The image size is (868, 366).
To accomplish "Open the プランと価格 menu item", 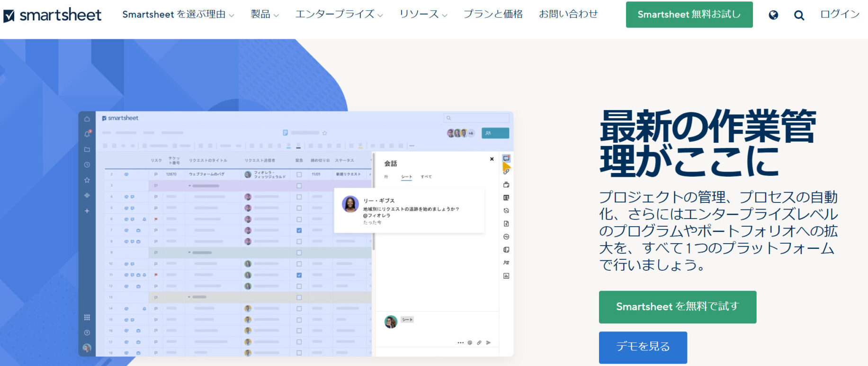I will tap(493, 15).
